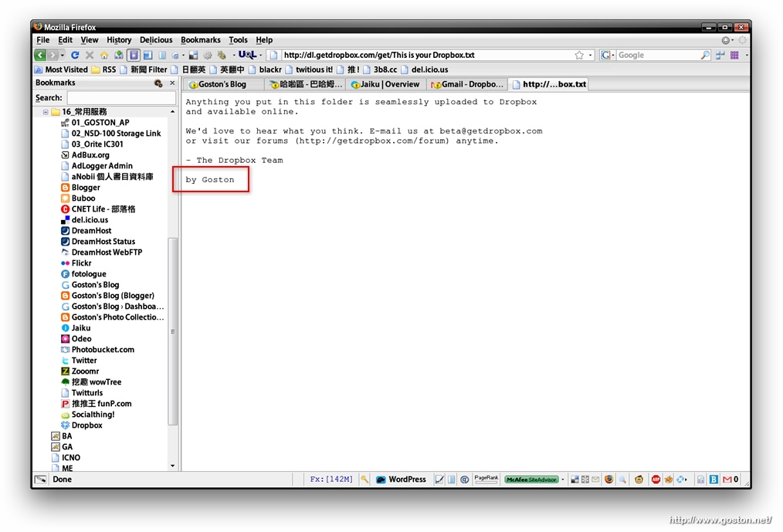Click the yellow key icon in status bar
783x532 pixels.
[x=364, y=479]
